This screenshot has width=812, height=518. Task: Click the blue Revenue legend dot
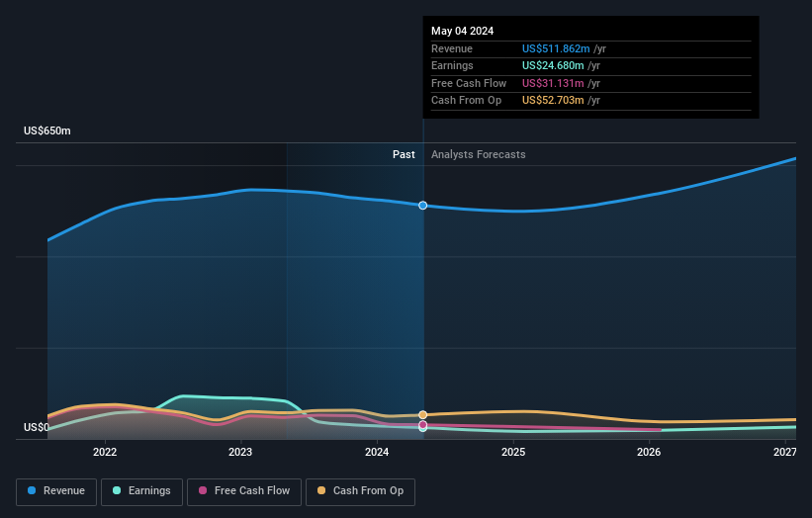click(32, 490)
